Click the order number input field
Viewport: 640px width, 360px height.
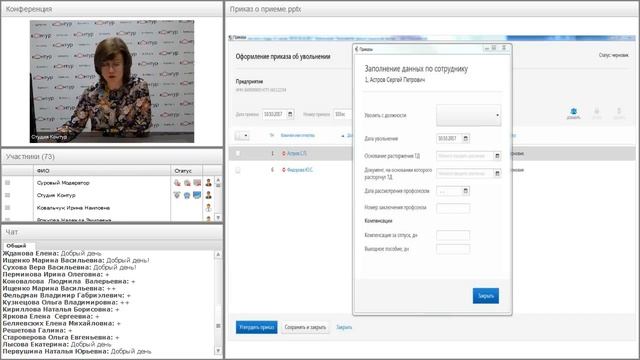pyautogui.click(x=343, y=114)
